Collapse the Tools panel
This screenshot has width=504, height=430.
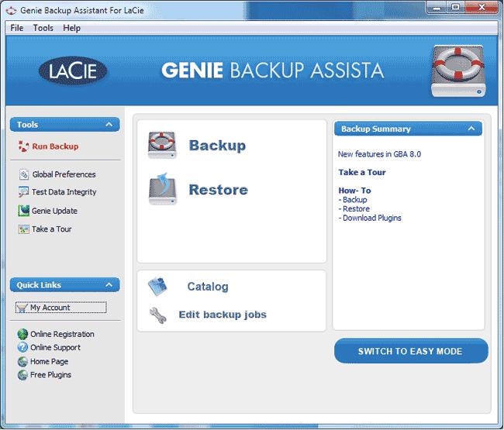tap(112, 125)
